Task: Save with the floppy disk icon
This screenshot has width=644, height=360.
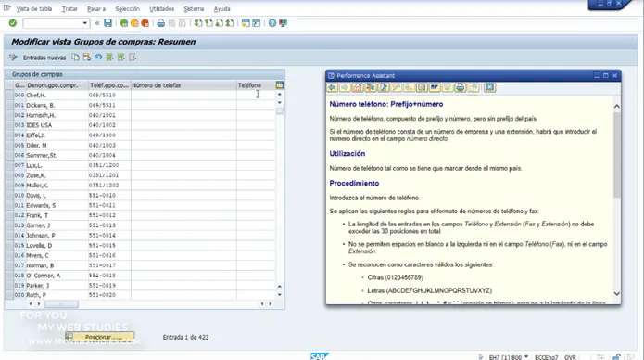Action: pyautogui.click(x=108, y=23)
